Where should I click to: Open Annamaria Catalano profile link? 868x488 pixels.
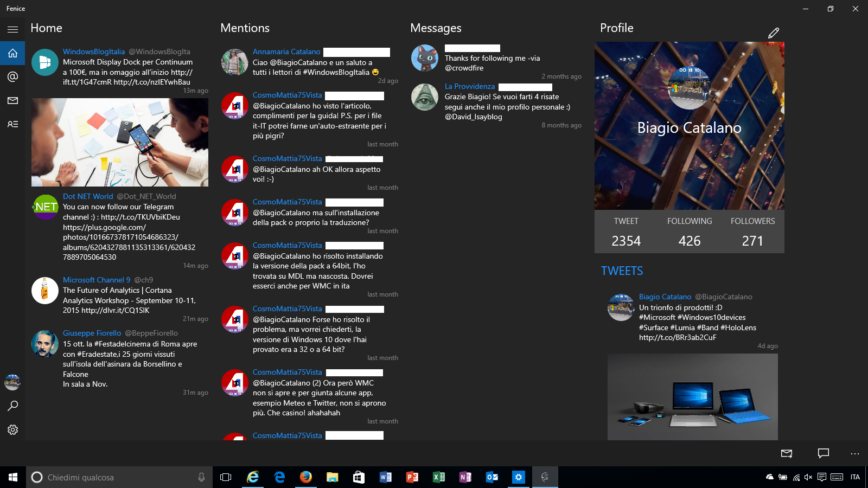286,52
